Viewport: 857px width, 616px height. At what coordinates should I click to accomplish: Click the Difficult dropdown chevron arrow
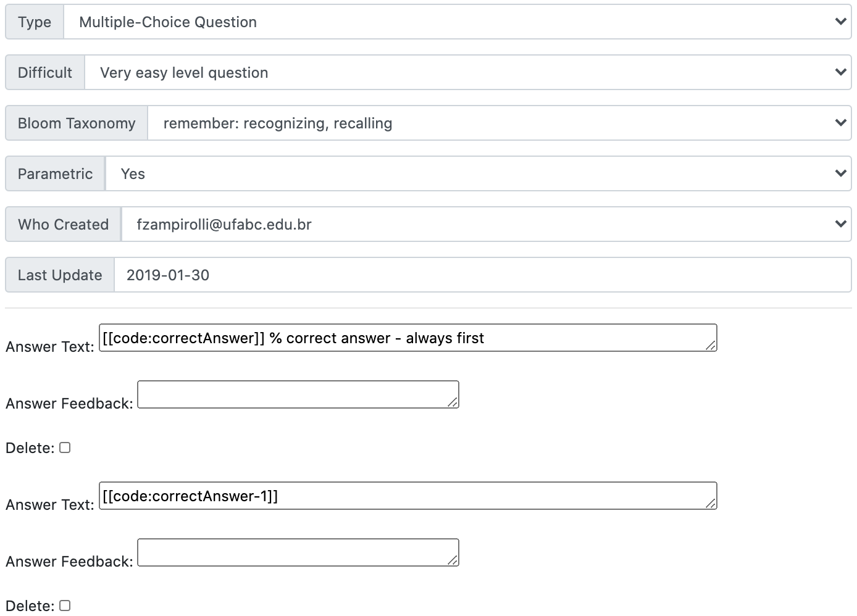(840, 73)
